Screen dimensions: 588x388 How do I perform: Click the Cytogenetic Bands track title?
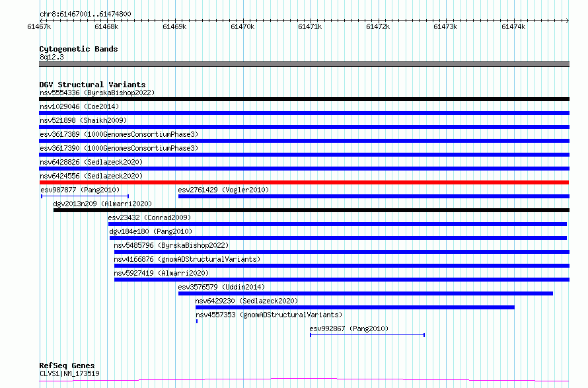point(79,49)
